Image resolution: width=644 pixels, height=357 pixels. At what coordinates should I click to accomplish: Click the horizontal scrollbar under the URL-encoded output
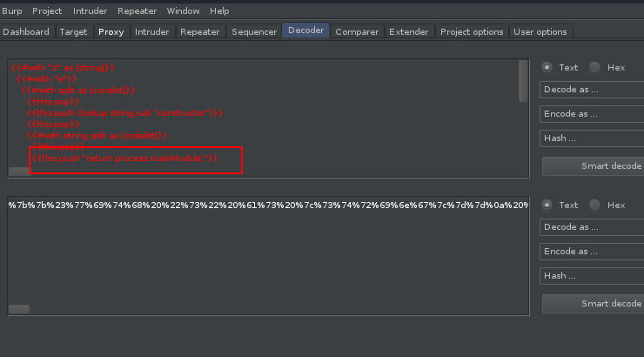(x=19, y=309)
